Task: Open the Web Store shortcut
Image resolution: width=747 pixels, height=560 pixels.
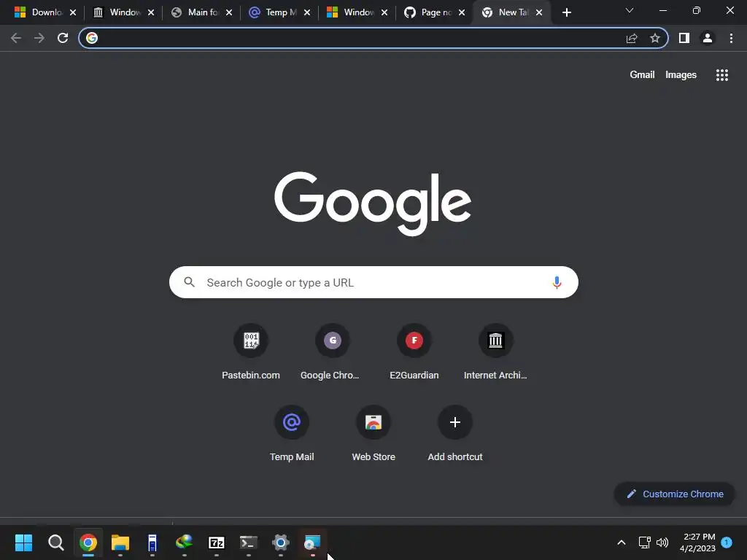Action: pos(373,433)
